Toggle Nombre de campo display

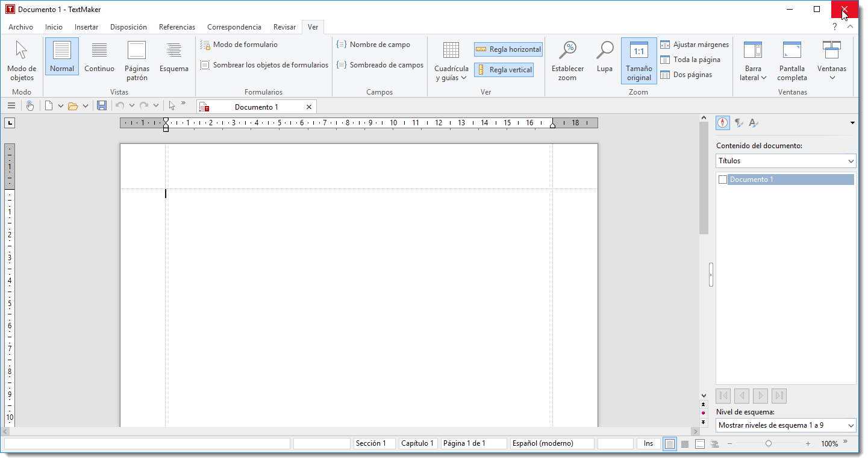tap(373, 45)
